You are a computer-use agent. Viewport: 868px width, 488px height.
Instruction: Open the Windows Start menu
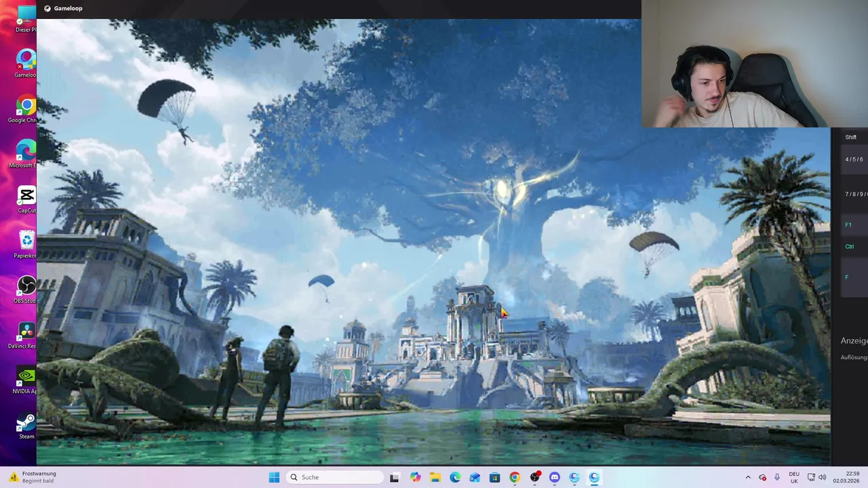point(274,477)
